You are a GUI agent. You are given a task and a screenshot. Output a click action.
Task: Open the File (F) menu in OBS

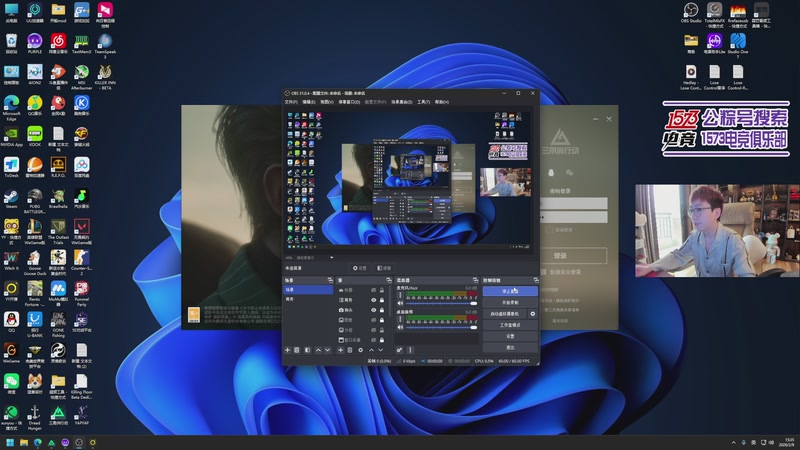pos(291,102)
